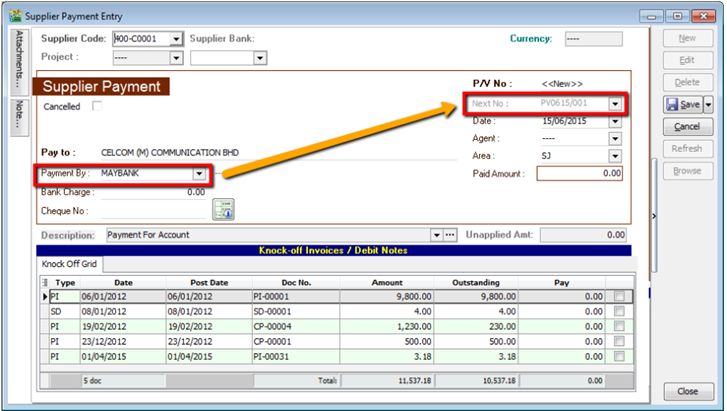The image size is (727, 411).
Task: Tick the Pay checkbox for SD-00001 row
Action: click(x=620, y=312)
